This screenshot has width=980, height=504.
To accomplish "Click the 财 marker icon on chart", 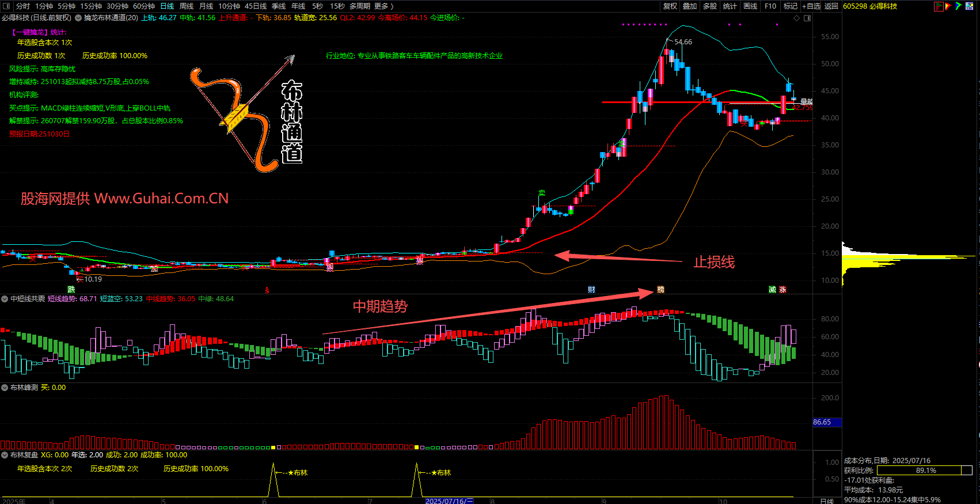I will click(591, 290).
